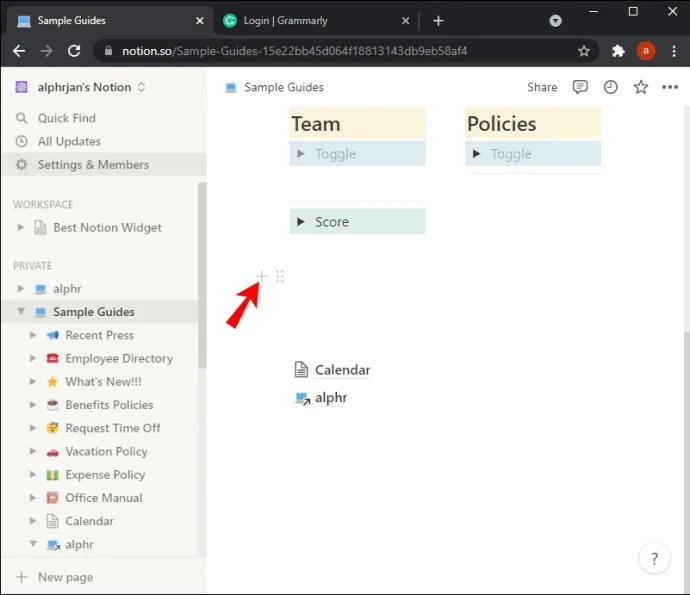
Task: Open Best Notion Widget page
Action: coord(107,228)
